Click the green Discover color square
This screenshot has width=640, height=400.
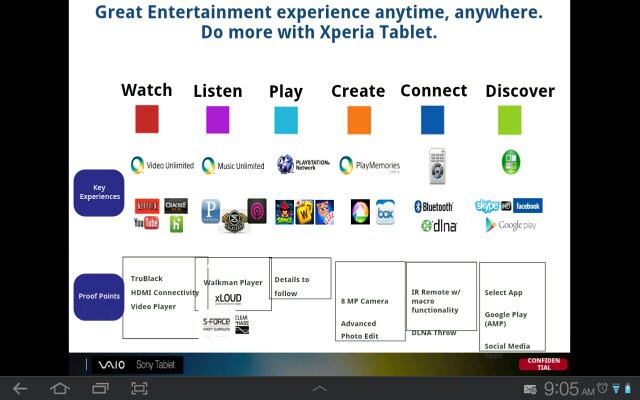coord(509,120)
